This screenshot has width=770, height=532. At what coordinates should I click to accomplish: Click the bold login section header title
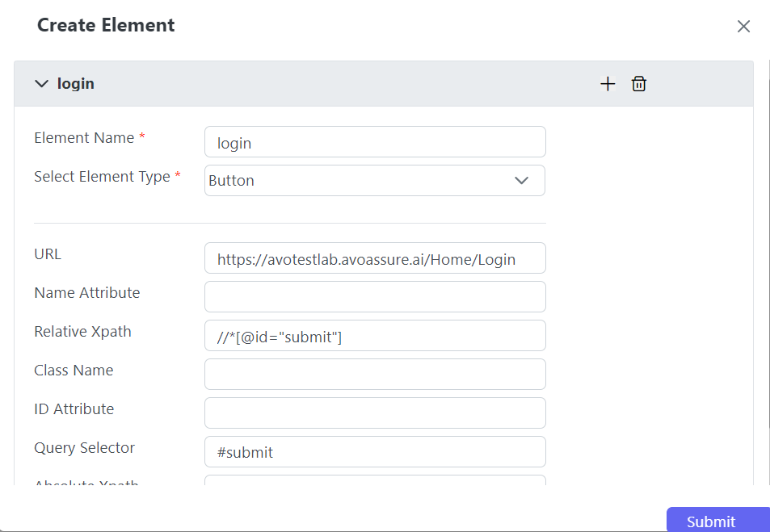pyautogui.click(x=76, y=84)
